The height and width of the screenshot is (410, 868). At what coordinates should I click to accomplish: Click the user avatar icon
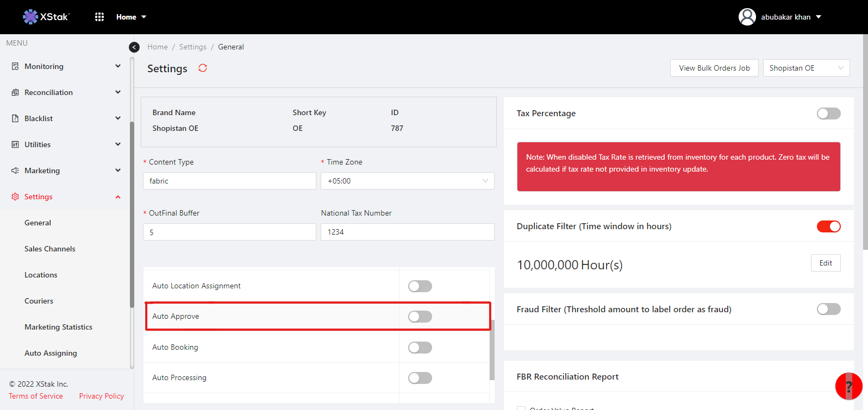[747, 17]
